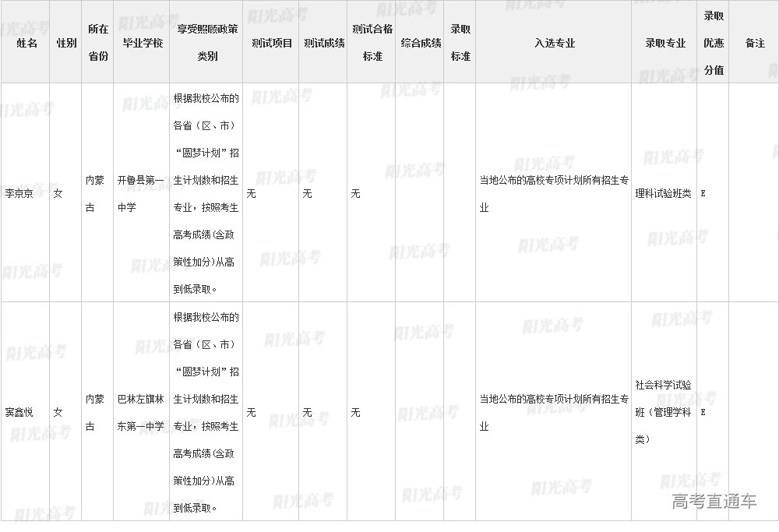The height and width of the screenshot is (532, 779).
Task: Select the 测试项目 column header
Action: [272, 43]
